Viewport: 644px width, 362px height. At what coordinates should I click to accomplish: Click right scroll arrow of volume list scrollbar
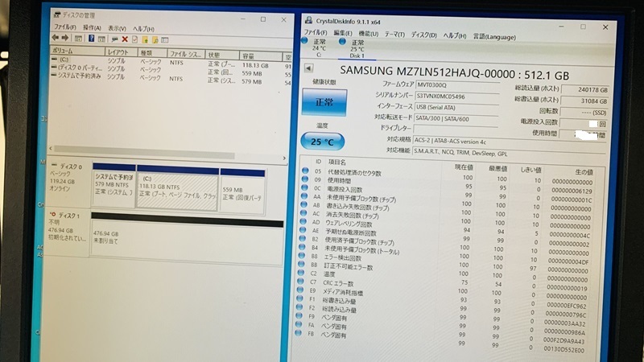(x=284, y=158)
